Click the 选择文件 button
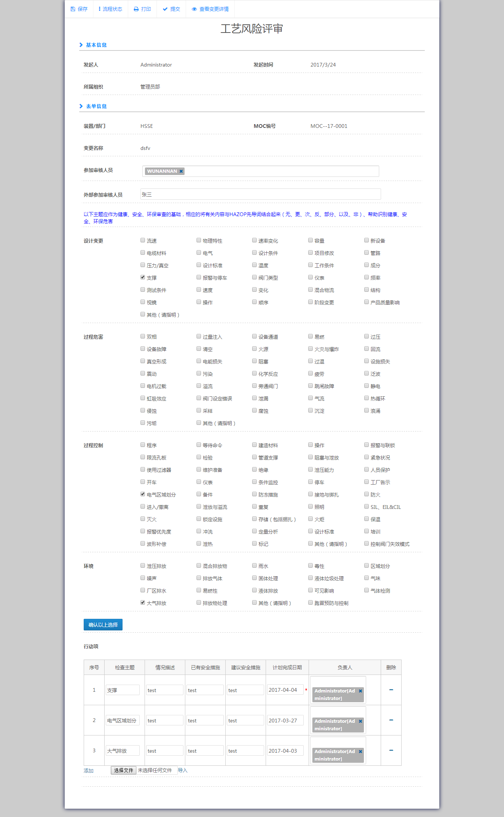The image size is (504, 817). 124,770
